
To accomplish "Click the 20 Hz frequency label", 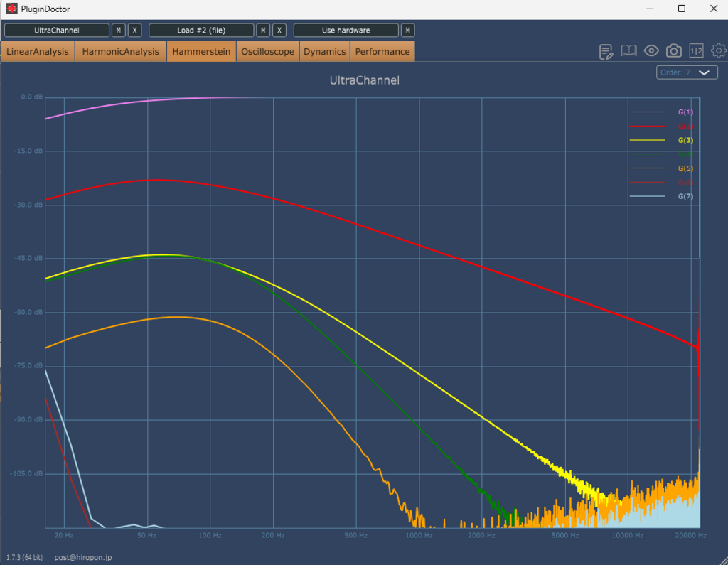I will (63, 535).
